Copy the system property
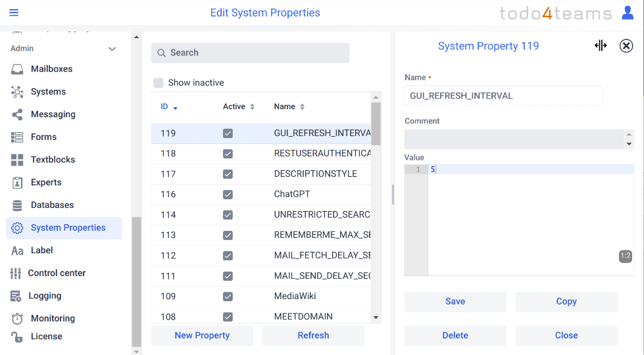This screenshot has height=355, width=644. point(566,302)
